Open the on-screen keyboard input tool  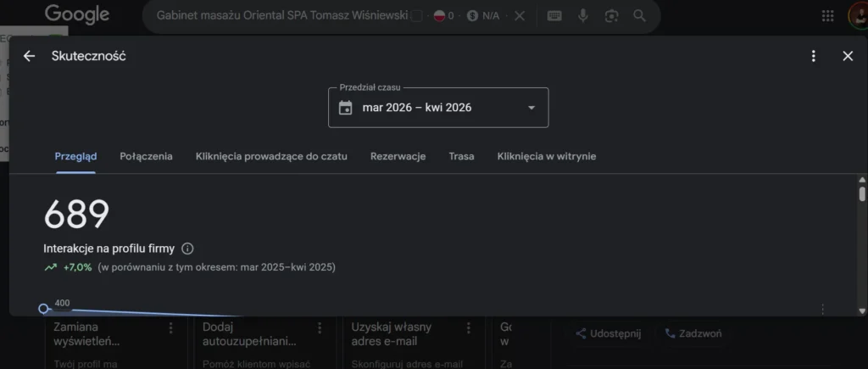click(554, 16)
